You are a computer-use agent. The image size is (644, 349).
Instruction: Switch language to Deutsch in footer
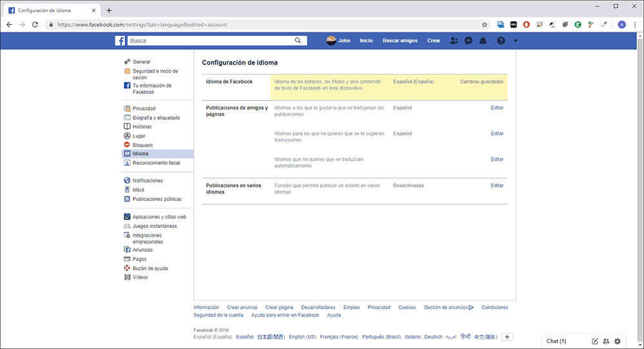coord(433,337)
